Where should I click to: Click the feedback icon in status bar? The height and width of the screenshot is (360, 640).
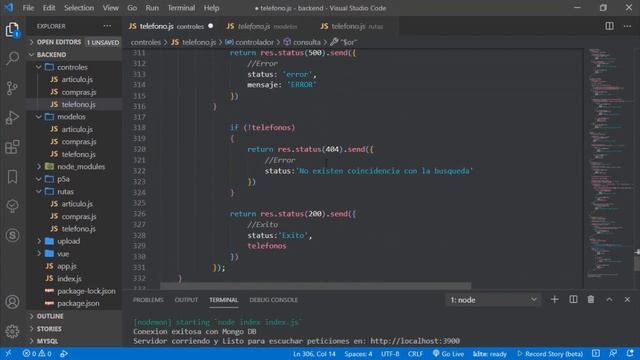click(x=613, y=353)
